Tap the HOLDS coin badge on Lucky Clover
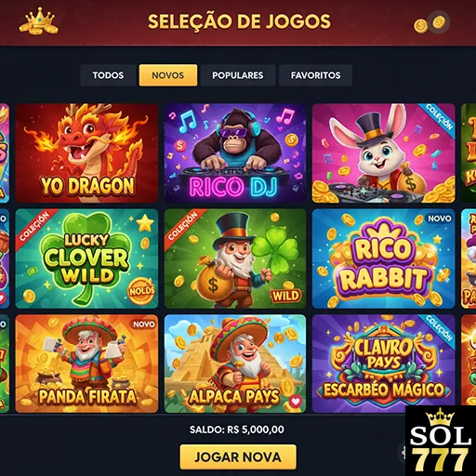This screenshot has width=476, height=476. [x=141, y=291]
